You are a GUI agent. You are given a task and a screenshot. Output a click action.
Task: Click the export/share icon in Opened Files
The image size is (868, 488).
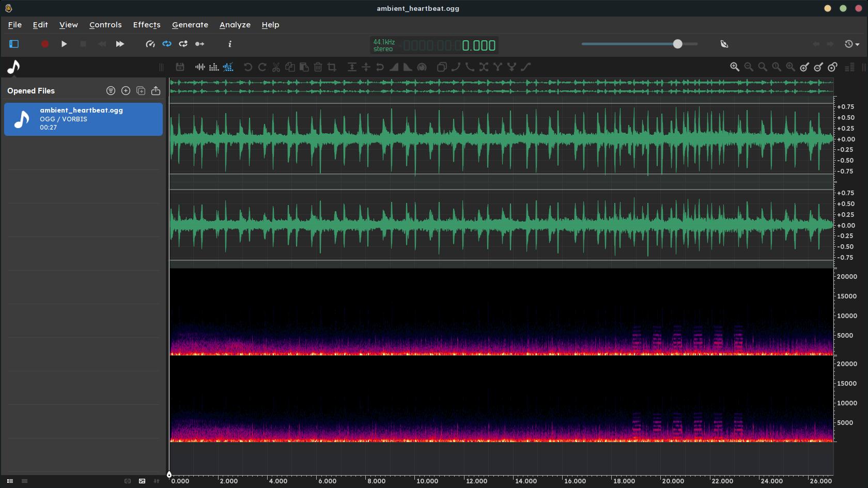(156, 91)
